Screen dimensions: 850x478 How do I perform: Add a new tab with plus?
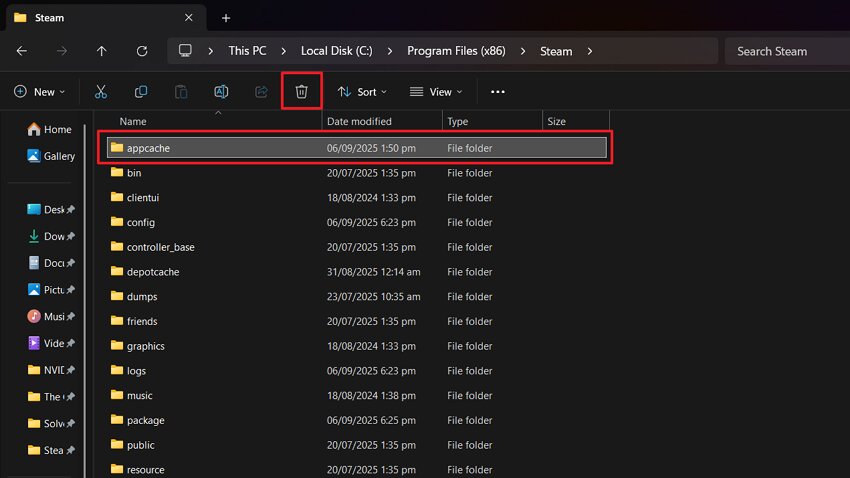226,18
